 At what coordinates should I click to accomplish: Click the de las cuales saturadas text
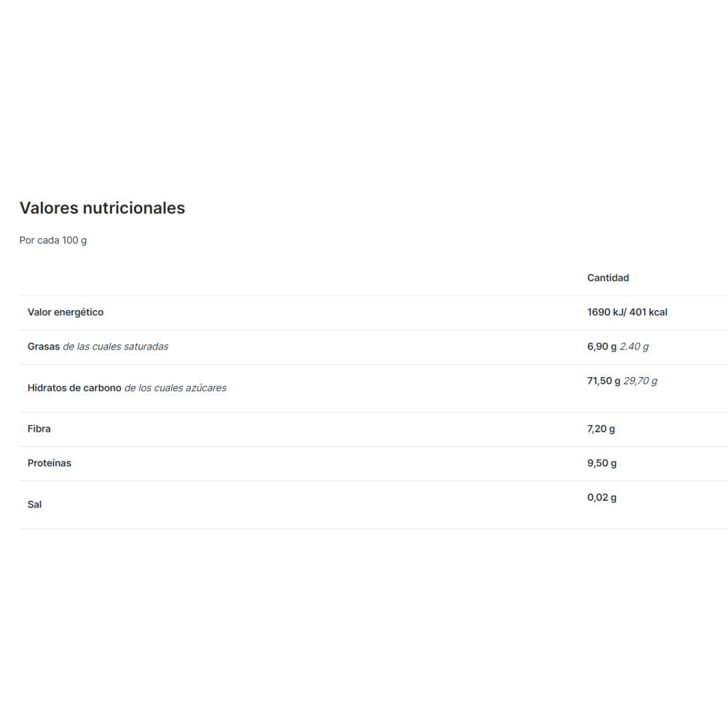tap(116, 347)
